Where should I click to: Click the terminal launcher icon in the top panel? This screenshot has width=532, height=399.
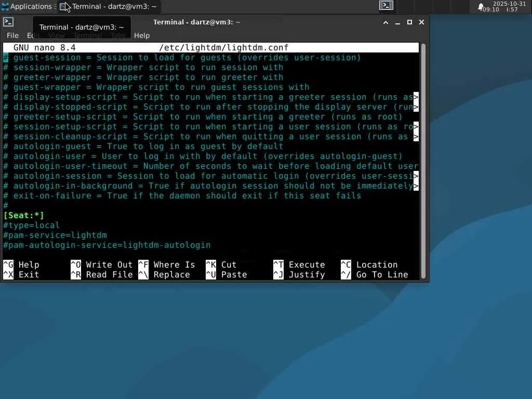click(x=386, y=5)
